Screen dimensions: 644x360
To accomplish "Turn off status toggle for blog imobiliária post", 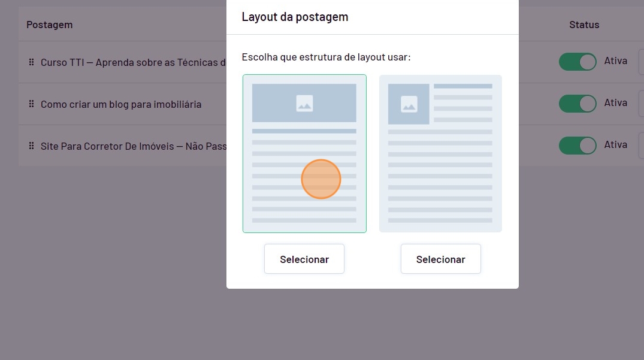I will click(x=578, y=104).
